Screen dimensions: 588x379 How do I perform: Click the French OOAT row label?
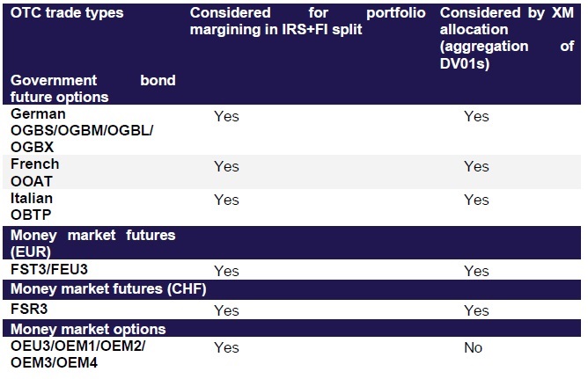[35, 172]
